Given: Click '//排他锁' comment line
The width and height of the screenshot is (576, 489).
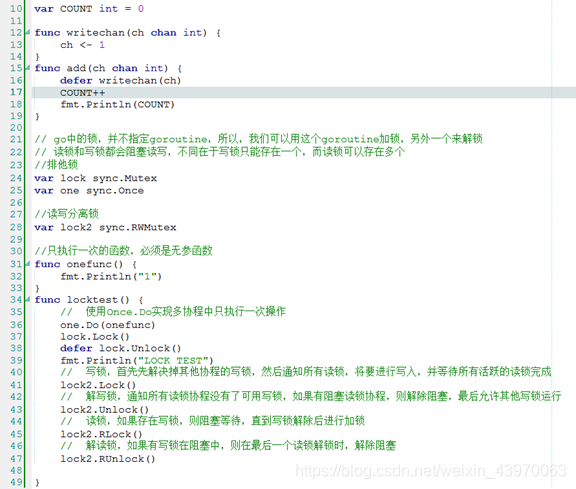Looking at the screenshot, I should click(56, 165).
